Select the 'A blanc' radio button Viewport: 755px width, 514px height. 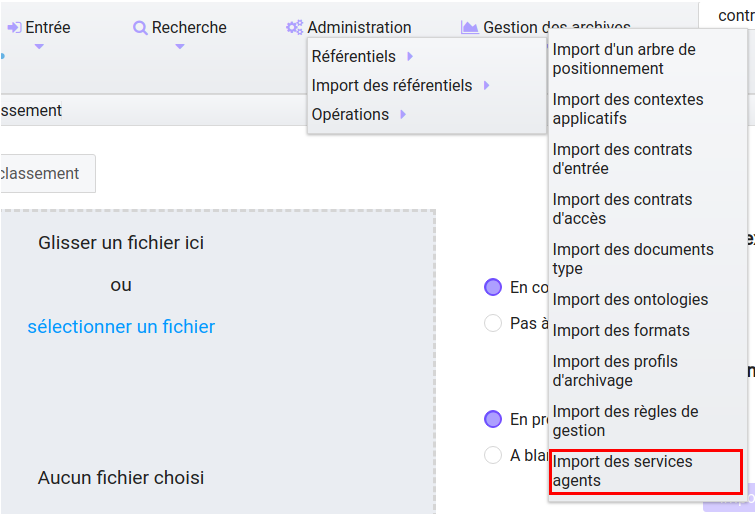pyautogui.click(x=493, y=455)
